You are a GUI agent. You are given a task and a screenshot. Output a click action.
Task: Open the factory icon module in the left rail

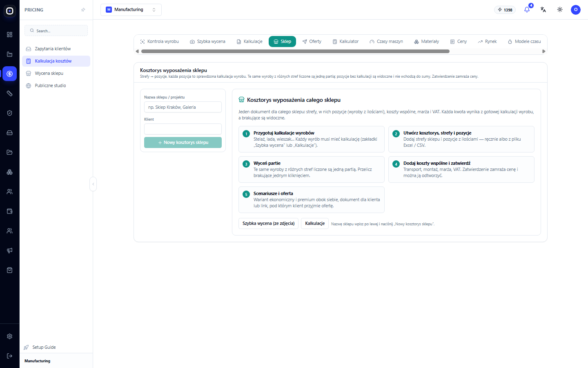pyautogui.click(x=10, y=54)
